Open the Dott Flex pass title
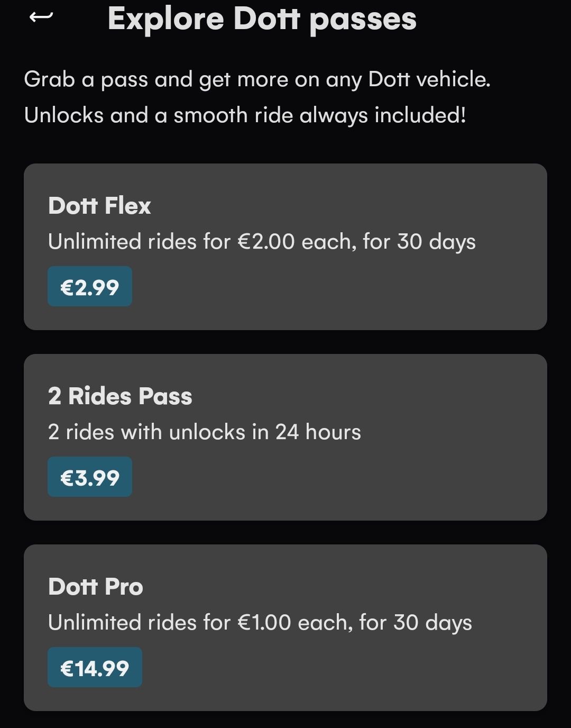The image size is (571, 728). point(99,206)
